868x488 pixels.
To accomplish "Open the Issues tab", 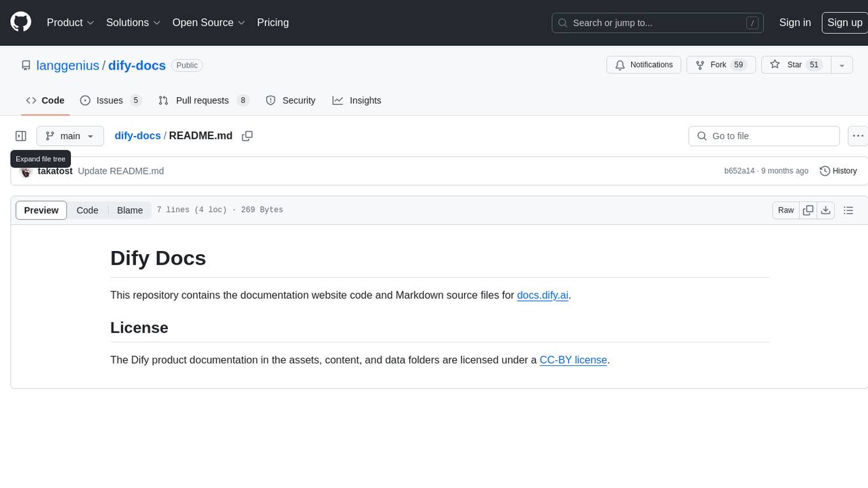I will 110,100.
